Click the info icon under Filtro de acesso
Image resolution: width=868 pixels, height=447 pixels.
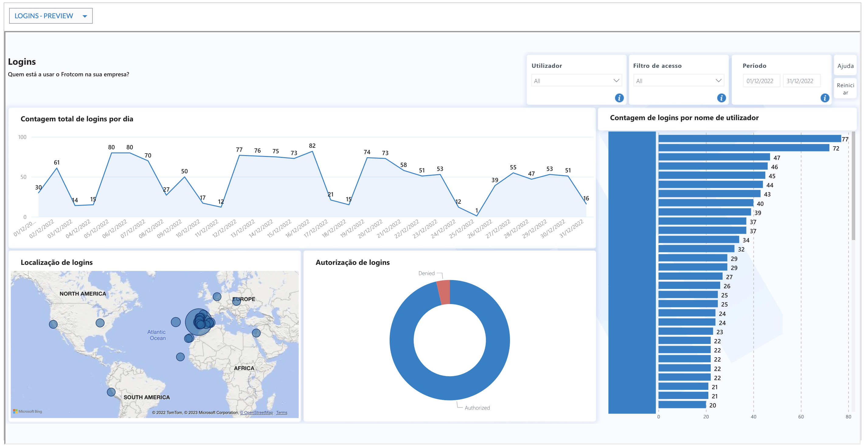721,98
